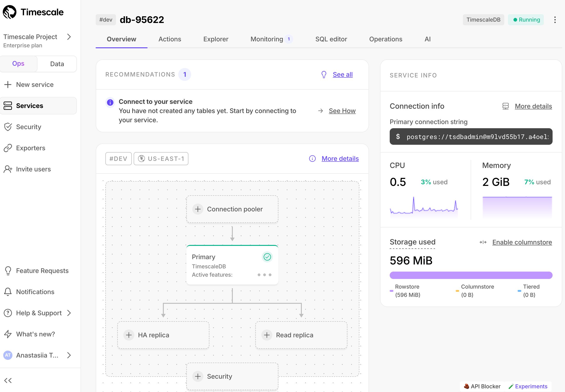
Task: Click the purple storage usage bar
Action: (471, 275)
